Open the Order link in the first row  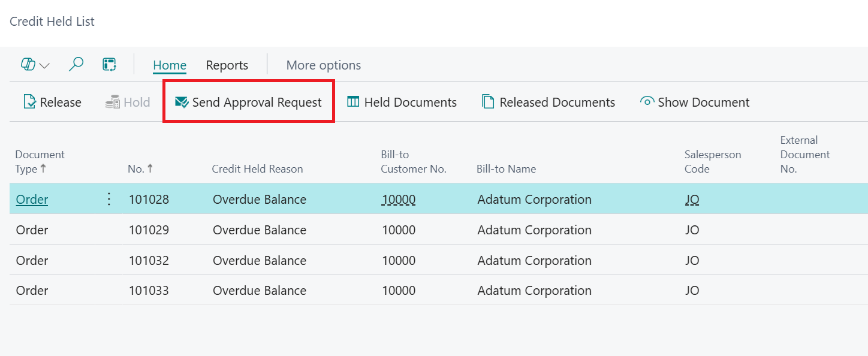[32, 200]
